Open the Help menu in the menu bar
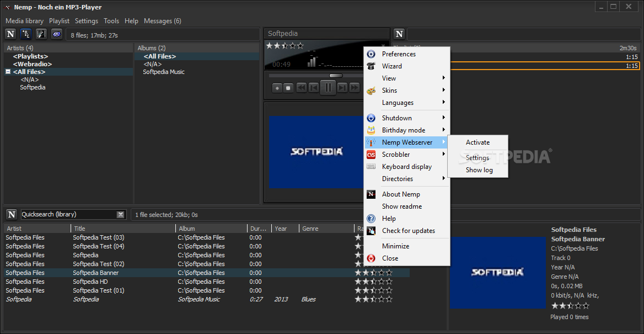This screenshot has width=644, height=334. [131, 21]
